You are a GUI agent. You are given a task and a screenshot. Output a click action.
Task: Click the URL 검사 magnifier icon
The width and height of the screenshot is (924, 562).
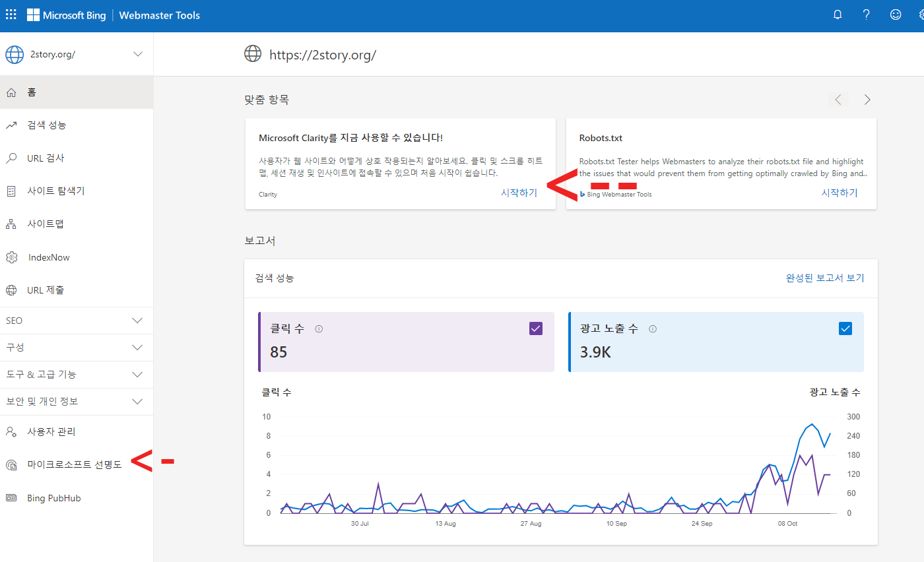pyautogui.click(x=11, y=158)
